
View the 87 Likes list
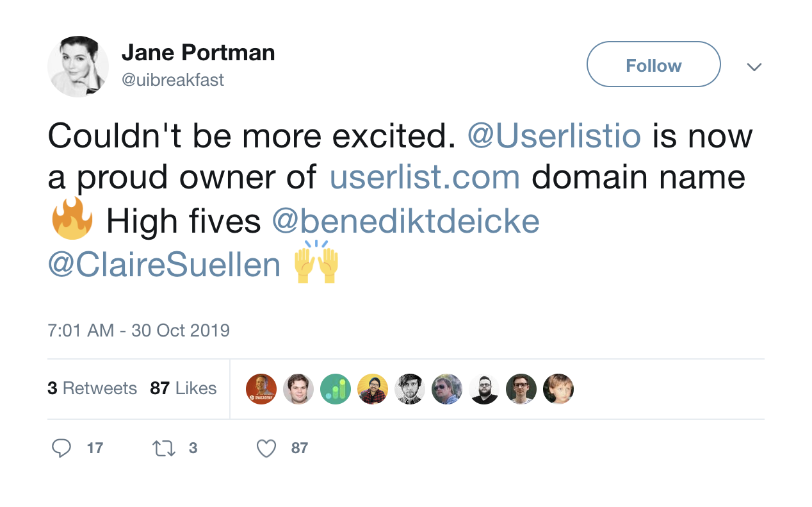[x=183, y=388]
